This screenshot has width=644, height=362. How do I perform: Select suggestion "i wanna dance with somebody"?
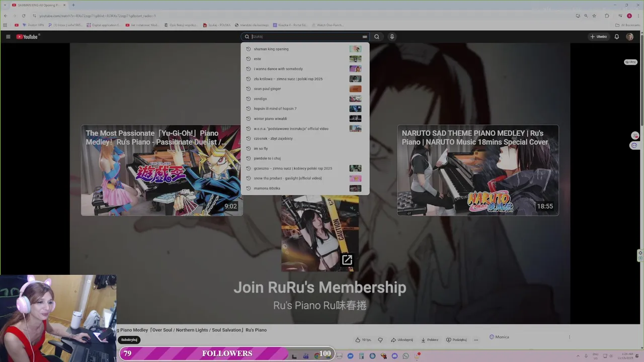pos(304,69)
